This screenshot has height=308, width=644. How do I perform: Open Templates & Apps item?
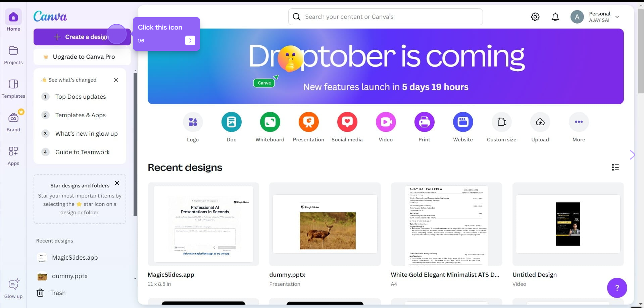(x=81, y=115)
